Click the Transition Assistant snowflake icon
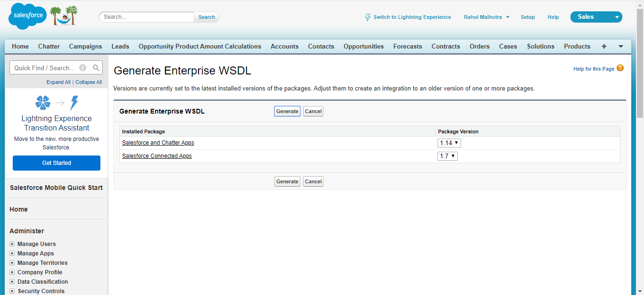The image size is (644, 295). tap(43, 103)
